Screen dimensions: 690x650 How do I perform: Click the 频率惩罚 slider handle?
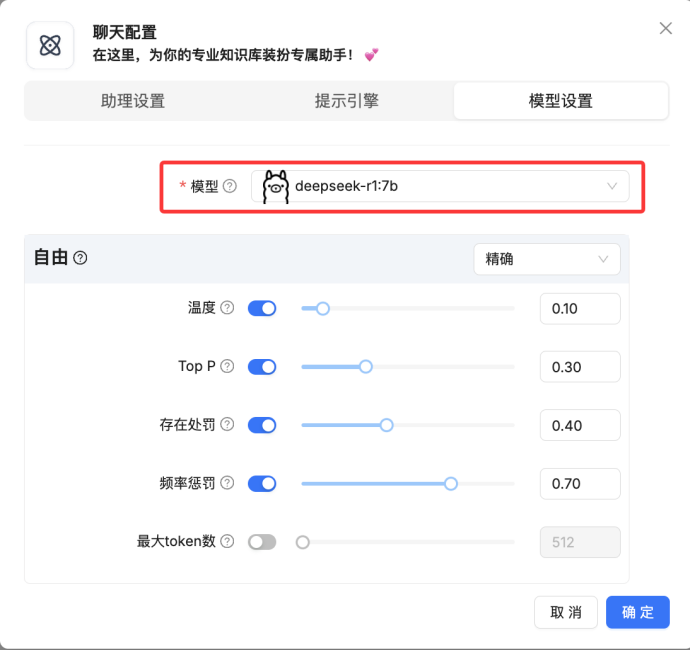[451, 484]
